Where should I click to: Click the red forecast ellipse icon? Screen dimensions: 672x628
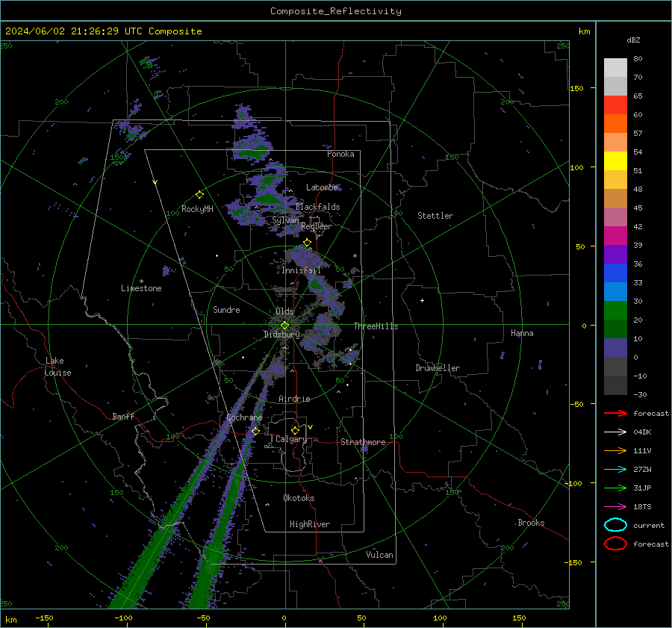(615, 544)
